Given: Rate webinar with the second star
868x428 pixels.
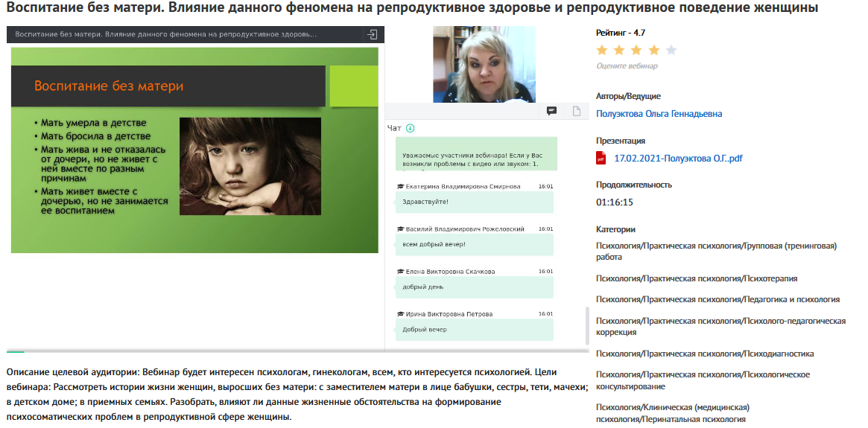Looking at the screenshot, I should (619, 50).
